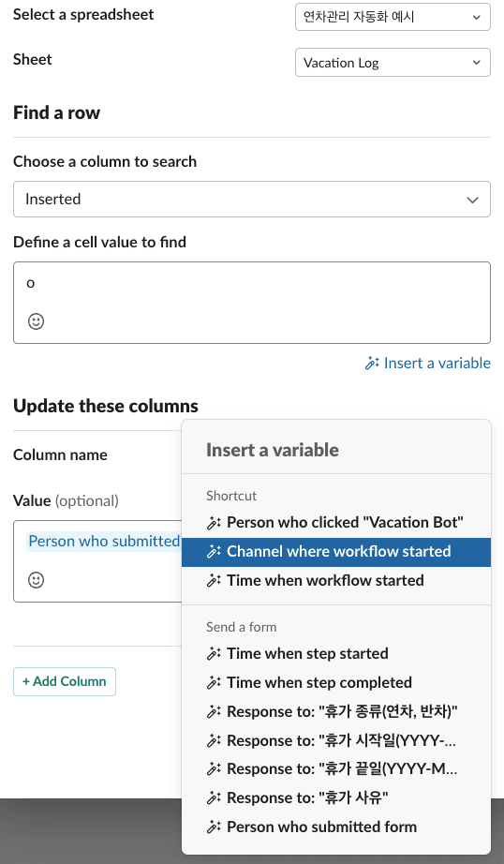The image size is (504, 864).
Task: Click wand icon beside Person who submitted form
Action: point(214,827)
